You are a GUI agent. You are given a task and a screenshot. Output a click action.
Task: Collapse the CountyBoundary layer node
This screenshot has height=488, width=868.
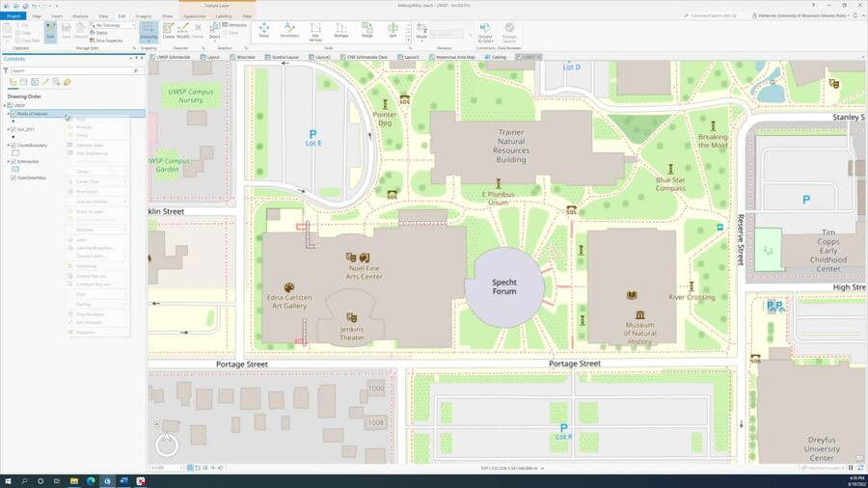pos(9,146)
